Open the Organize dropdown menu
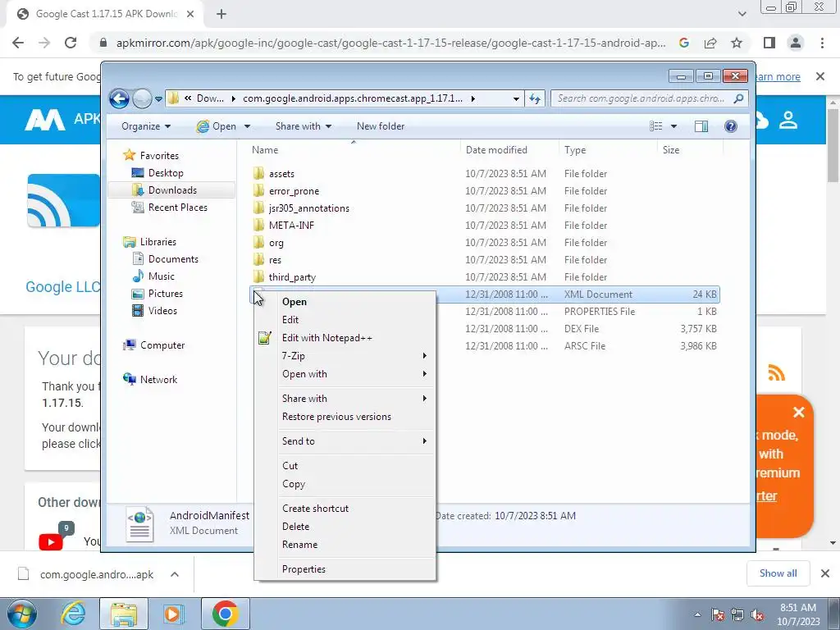 [146, 126]
